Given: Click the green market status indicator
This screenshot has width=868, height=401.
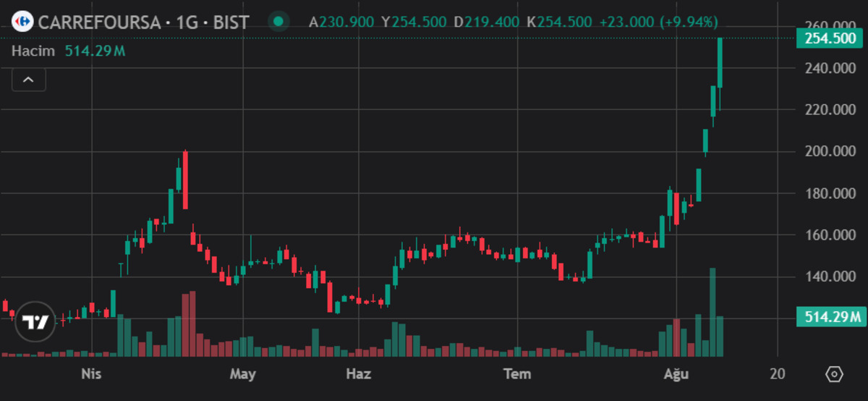Looking at the screenshot, I should (278, 22).
